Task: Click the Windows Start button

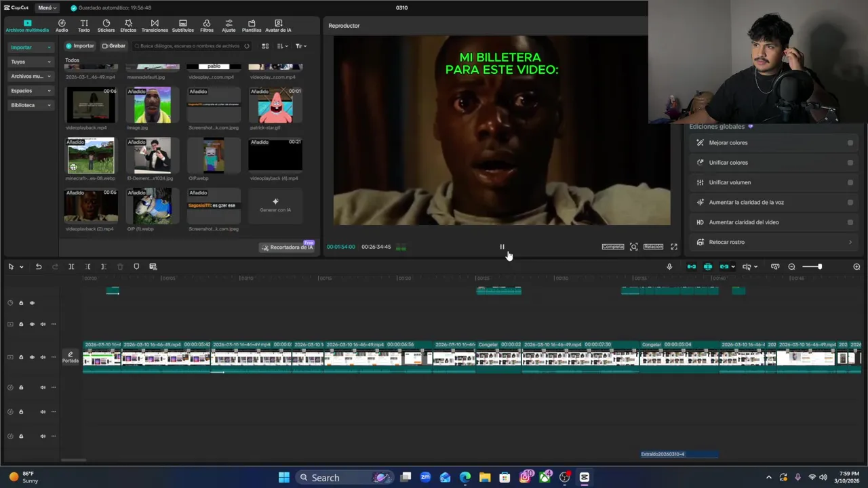Action: click(x=284, y=478)
